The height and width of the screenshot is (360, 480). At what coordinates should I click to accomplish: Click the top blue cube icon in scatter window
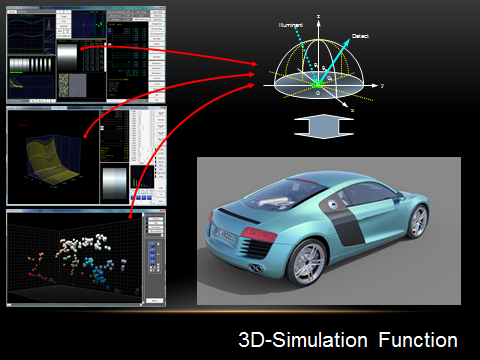(x=152, y=245)
